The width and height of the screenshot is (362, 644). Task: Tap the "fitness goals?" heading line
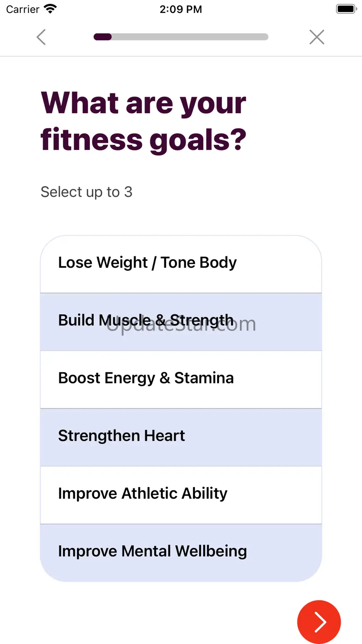pos(143,139)
